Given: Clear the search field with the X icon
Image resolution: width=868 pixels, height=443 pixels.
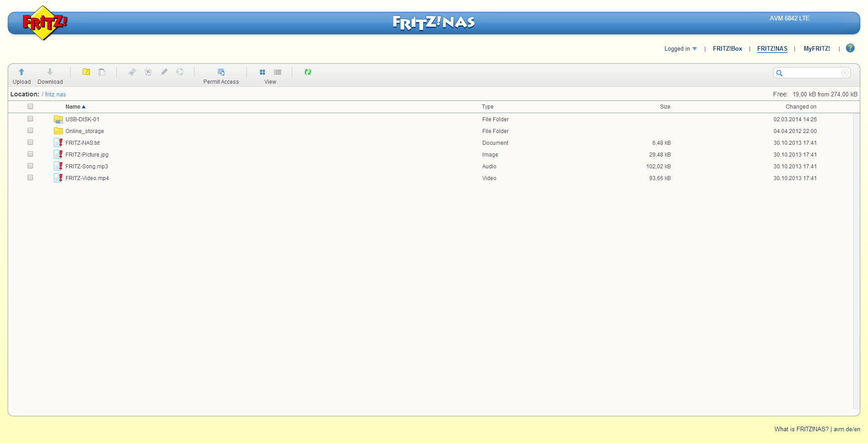Looking at the screenshot, I should [x=844, y=73].
